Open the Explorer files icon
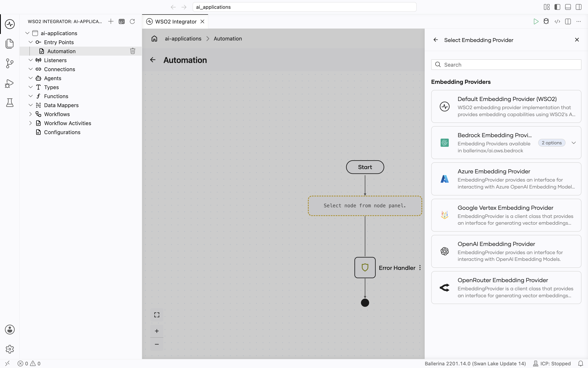The width and height of the screenshot is (588, 368). point(10,44)
